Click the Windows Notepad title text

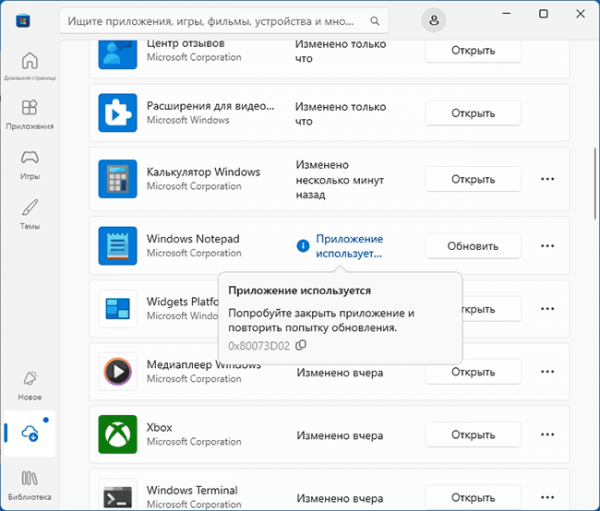tap(193, 238)
